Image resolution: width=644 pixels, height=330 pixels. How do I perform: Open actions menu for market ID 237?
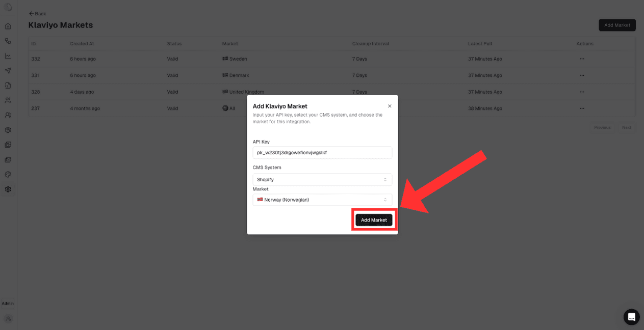click(x=582, y=108)
